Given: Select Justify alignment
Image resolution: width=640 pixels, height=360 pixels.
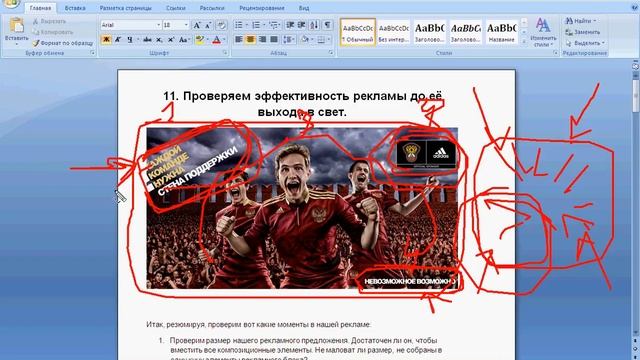Looking at the screenshot, I should pyautogui.click(x=274, y=40).
